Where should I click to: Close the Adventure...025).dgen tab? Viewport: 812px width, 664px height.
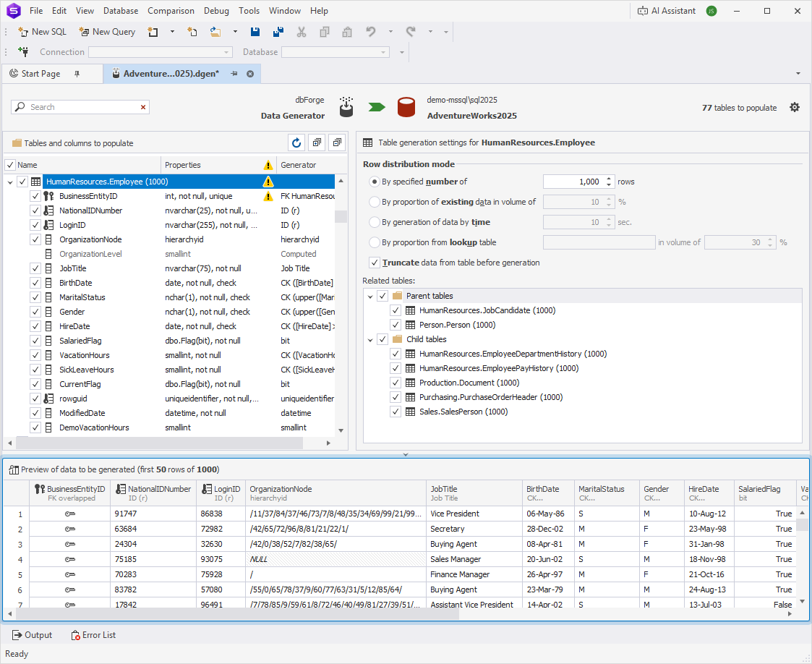click(250, 74)
